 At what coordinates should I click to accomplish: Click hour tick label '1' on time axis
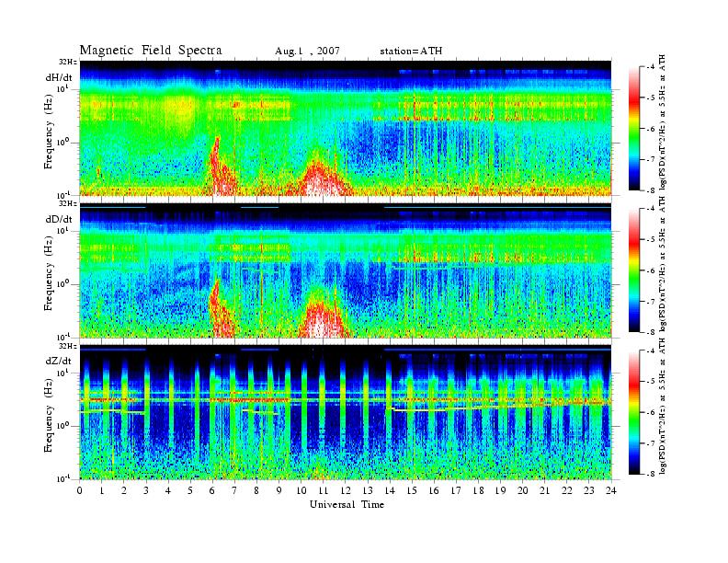pos(102,490)
